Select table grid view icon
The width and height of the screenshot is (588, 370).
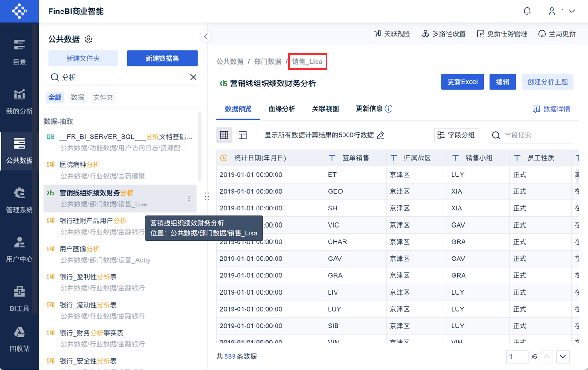pyautogui.click(x=224, y=135)
